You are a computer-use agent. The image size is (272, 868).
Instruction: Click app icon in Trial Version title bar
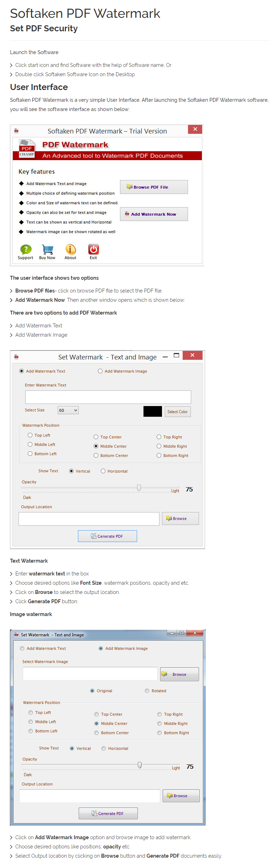[16, 131]
